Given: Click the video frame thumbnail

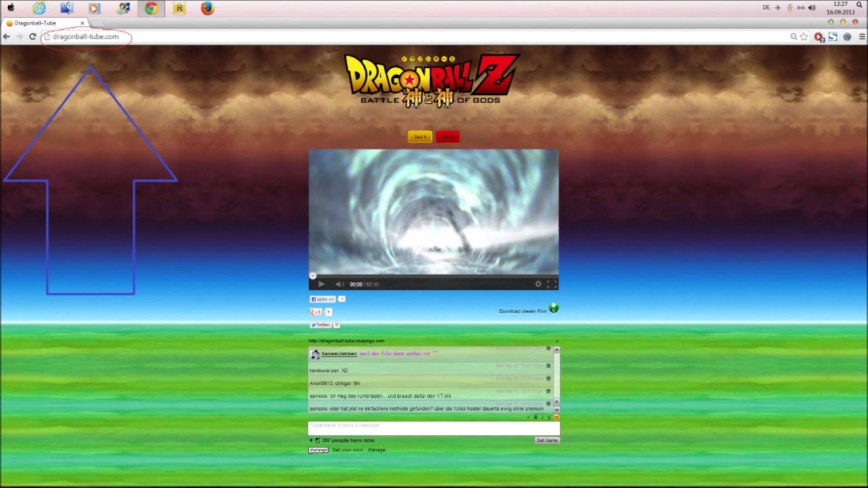Looking at the screenshot, I should tap(434, 211).
